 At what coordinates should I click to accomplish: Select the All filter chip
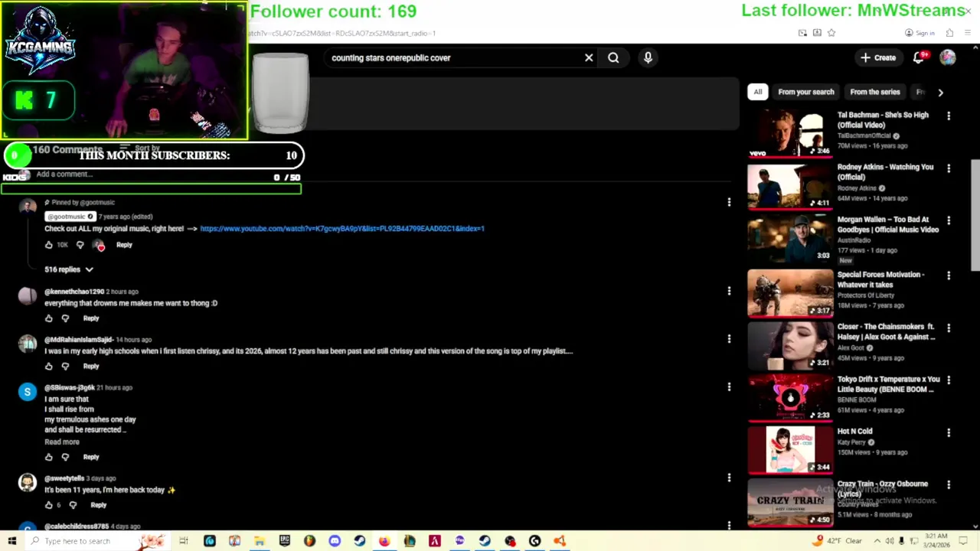[757, 92]
